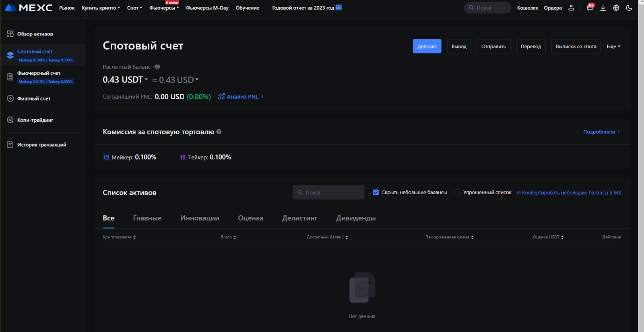Viewport: 644px width, 332px height.
Task: Open the chat notifications icon
Action: (x=590, y=8)
